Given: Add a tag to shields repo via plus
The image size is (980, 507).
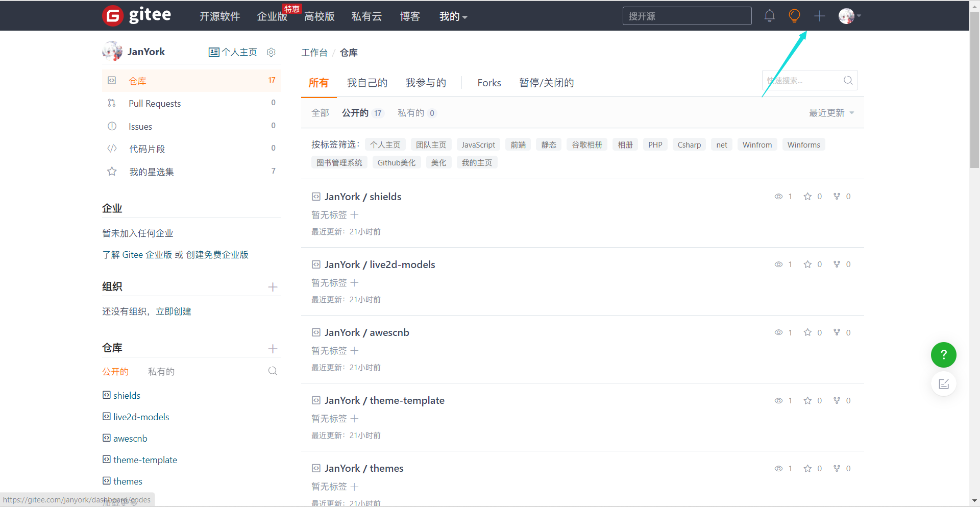Looking at the screenshot, I should pos(355,215).
